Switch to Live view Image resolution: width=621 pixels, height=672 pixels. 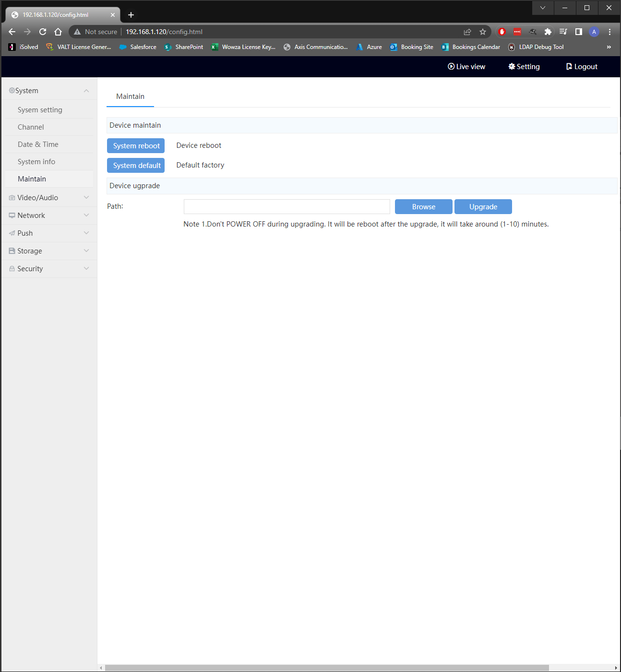(466, 67)
